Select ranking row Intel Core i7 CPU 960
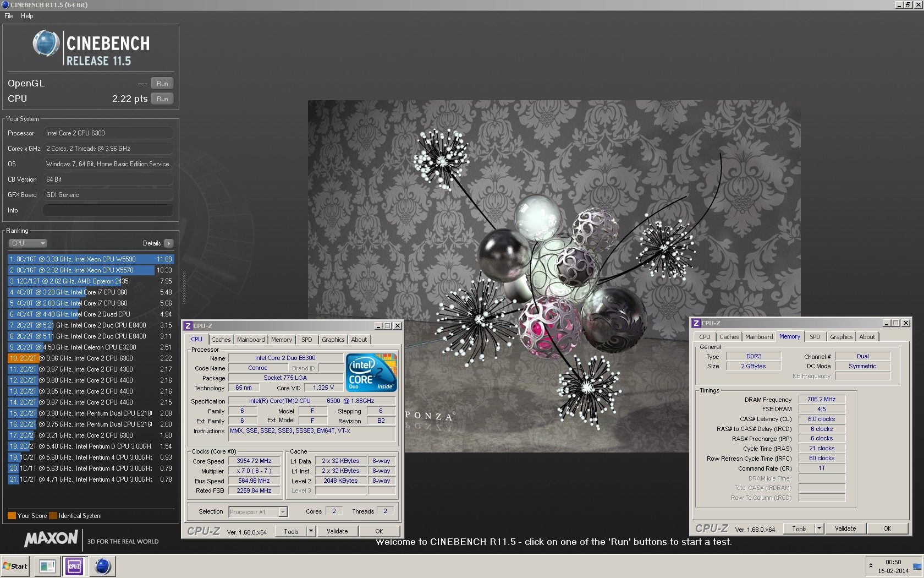 91,292
